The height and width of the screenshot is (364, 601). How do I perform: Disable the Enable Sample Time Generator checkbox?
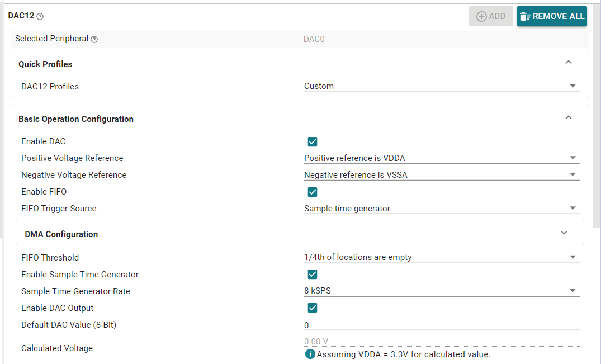313,275
